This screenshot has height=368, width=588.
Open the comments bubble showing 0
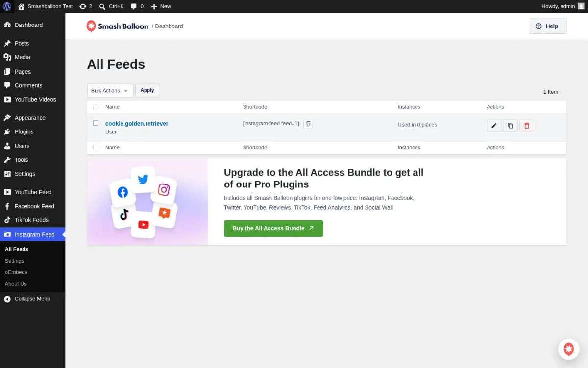(x=137, y=6)
